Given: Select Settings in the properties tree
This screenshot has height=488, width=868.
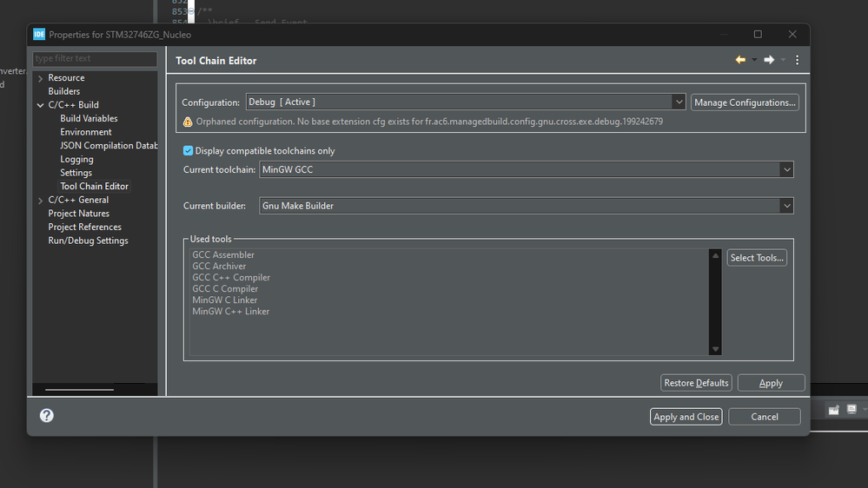Looking at the screenshot, I should 76,173.
